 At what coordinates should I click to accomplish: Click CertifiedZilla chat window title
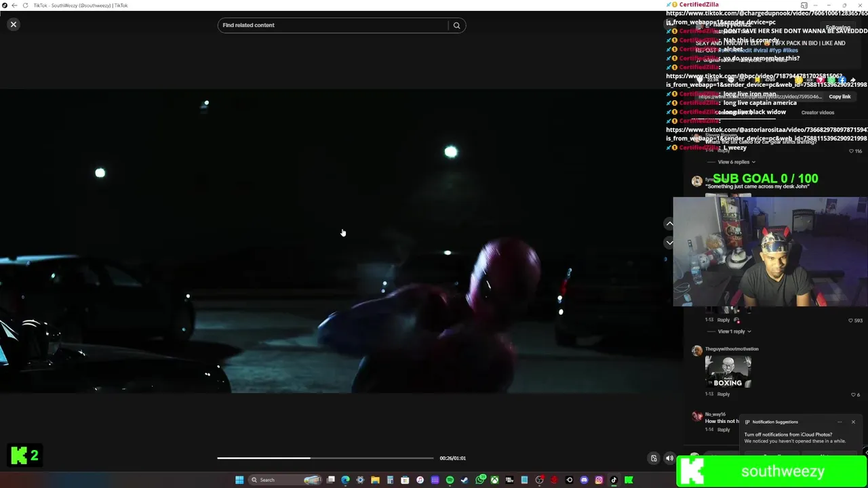[698, 5]
